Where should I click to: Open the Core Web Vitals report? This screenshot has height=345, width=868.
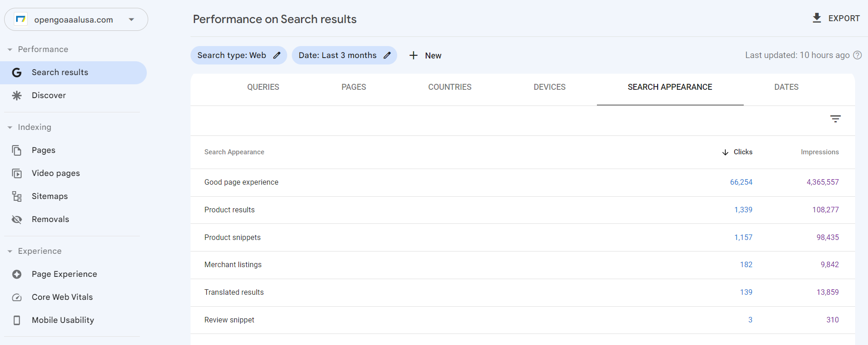(62, 297)
